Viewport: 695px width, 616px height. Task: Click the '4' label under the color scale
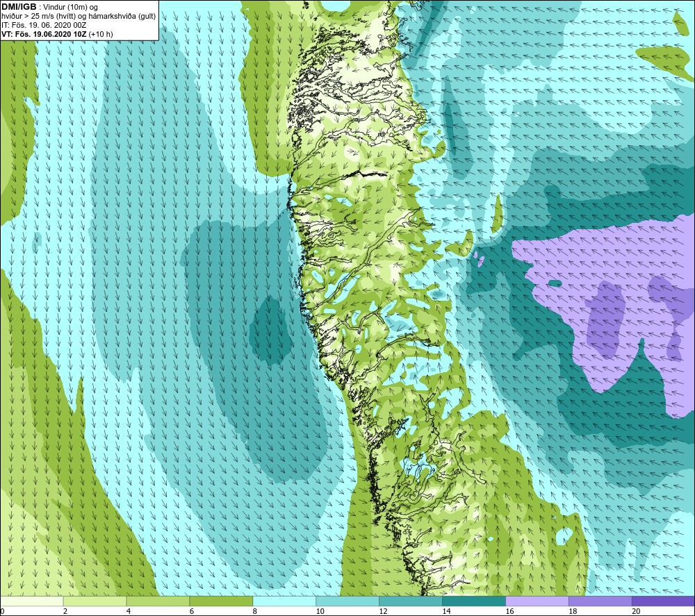tap(129, 611)
